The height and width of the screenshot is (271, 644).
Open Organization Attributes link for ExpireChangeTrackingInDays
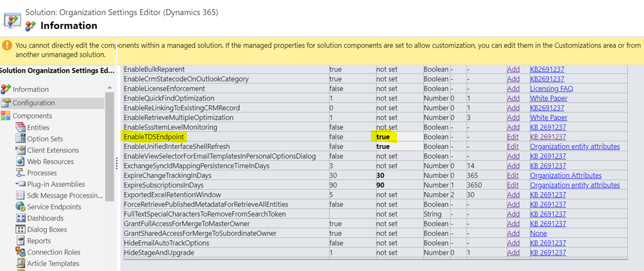[565, 175]
